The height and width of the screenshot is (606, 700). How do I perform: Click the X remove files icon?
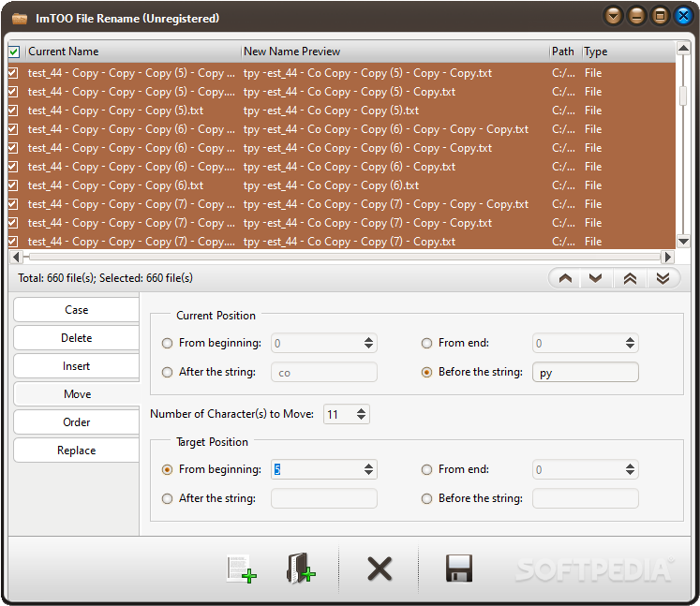coord(379,569)
